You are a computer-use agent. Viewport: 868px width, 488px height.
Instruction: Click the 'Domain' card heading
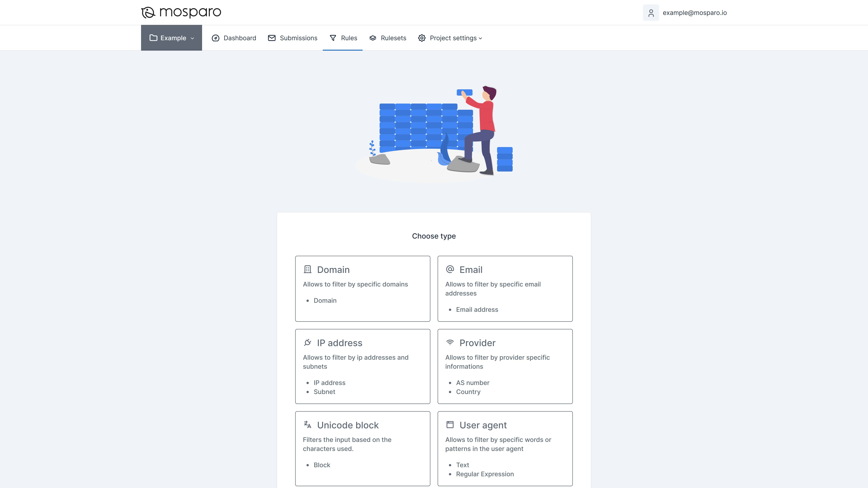tap(333, 269)
